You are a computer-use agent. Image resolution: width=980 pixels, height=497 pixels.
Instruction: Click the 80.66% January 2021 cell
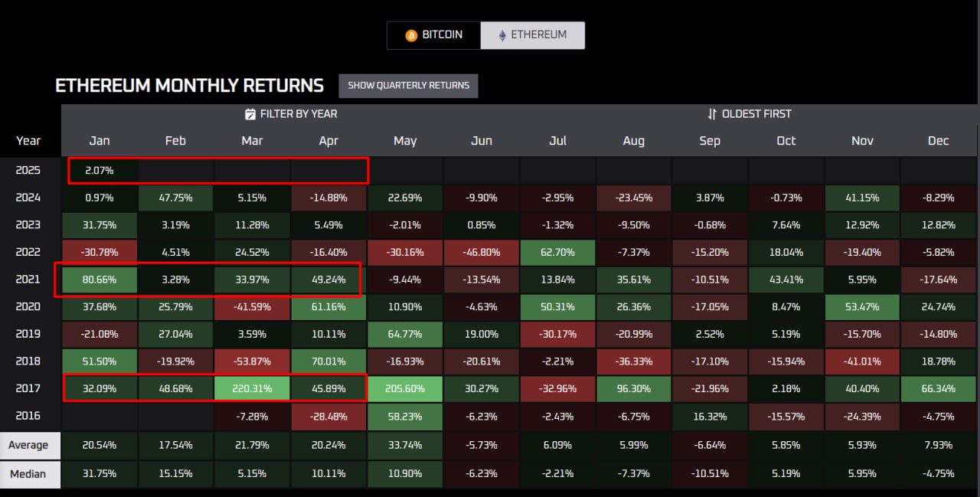click(100, 279)
